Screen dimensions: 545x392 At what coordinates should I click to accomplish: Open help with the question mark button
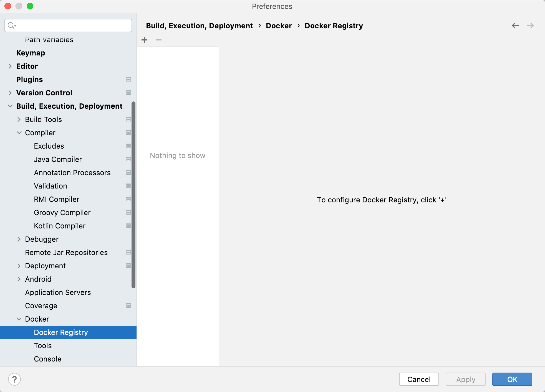pyautogui.click(x=14, y=379)
